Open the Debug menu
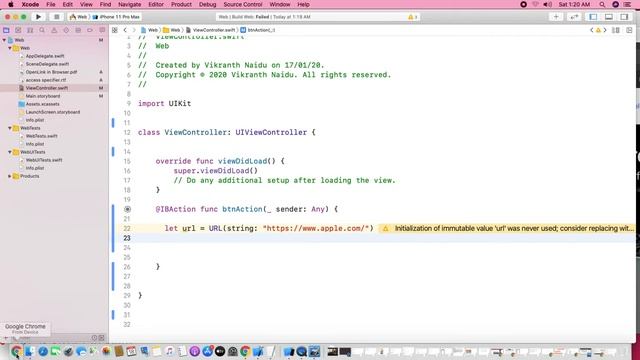 click(207, 4)
